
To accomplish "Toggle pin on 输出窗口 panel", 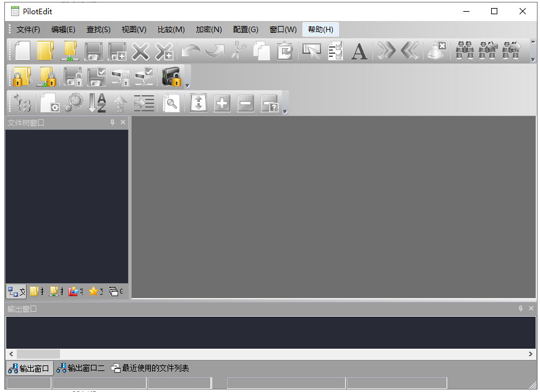I will [x=520, y=309].
